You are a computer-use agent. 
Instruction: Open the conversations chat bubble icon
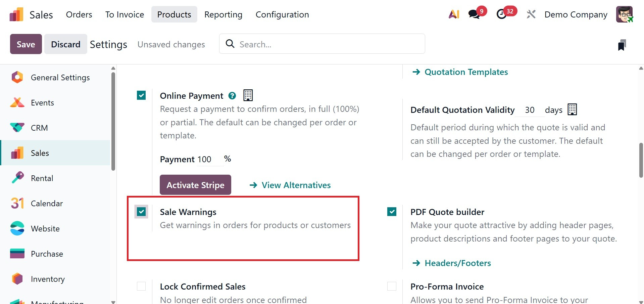474,14
